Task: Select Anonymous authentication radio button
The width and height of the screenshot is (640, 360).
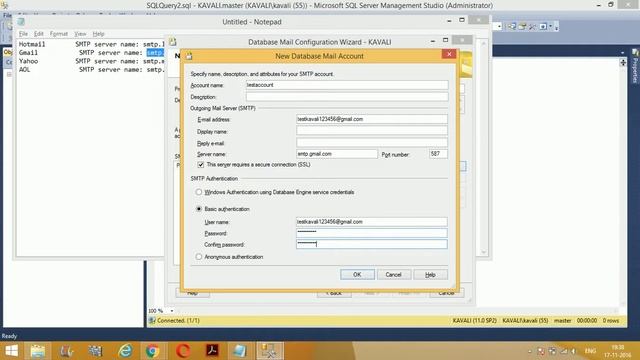Action: pos(199,257)
